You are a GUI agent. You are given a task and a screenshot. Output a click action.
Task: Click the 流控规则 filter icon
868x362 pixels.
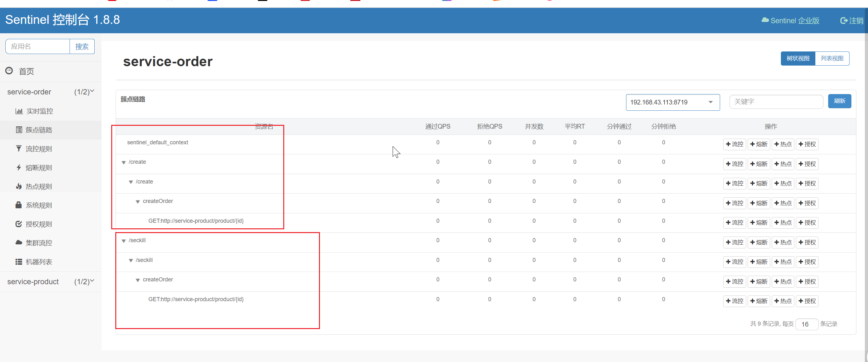click(18, 148)
